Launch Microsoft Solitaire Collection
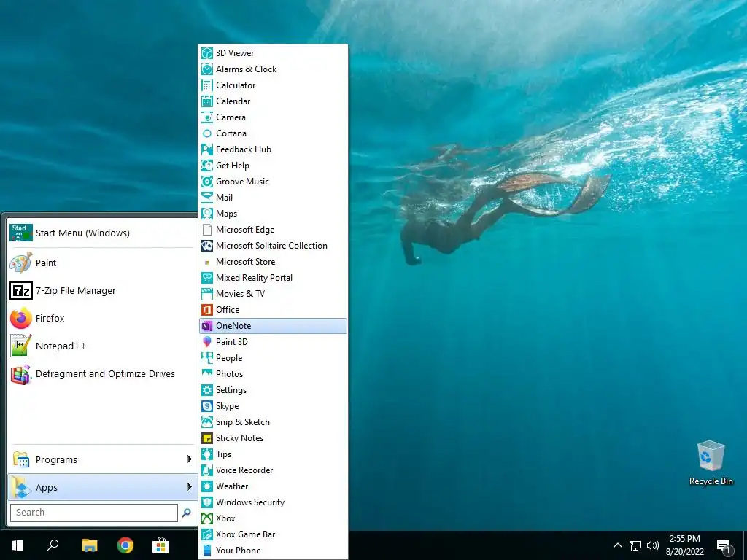The image size is (747, 560). [273, 245]
